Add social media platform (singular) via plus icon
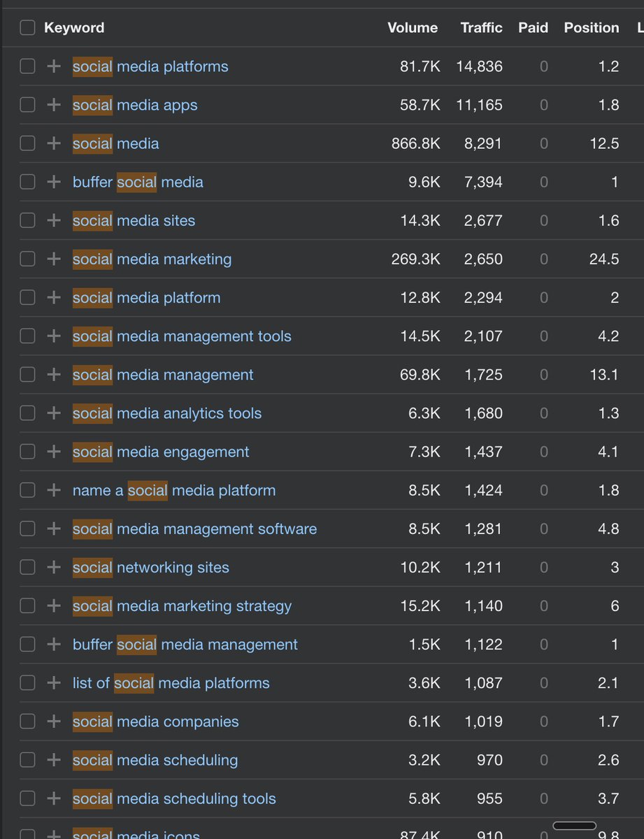Viewport: 644px width, 839px height. pos(54,298)
